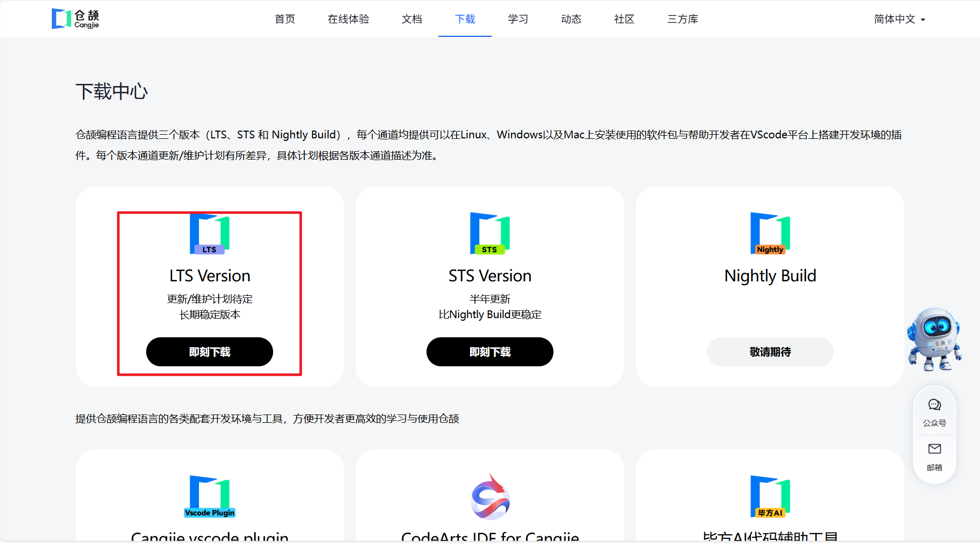Select the 下载 navigation tab
This screenshot has width=980, height=543.
(465, 19)
